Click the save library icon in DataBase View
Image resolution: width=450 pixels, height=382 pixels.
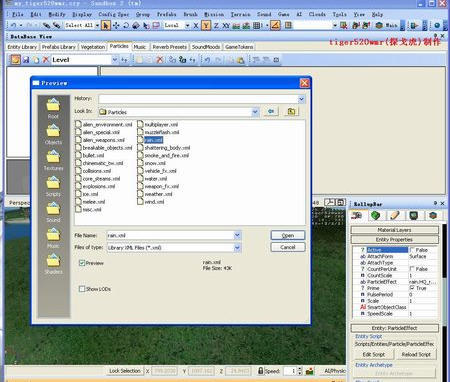point(26,60)
